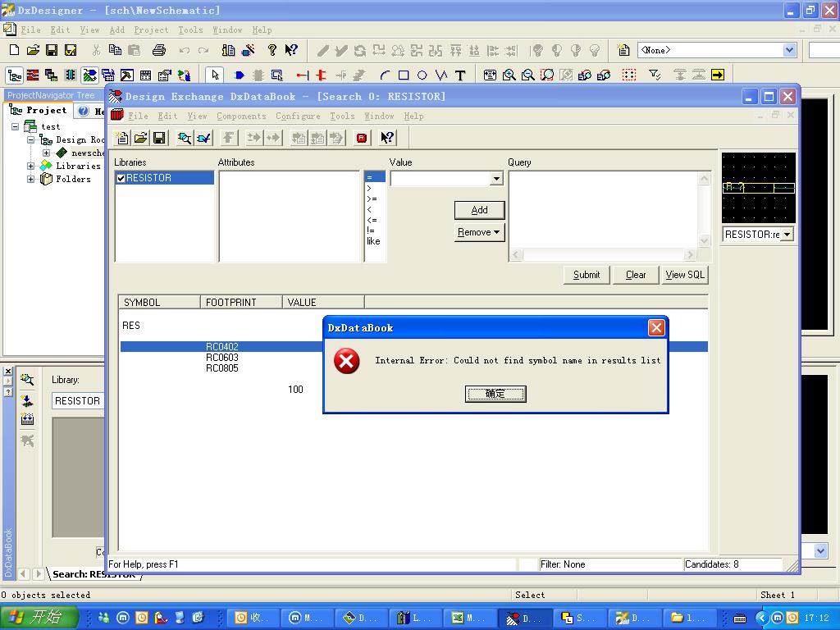Open the Remove button dropdown arrow
This screenshot has width=840, height=630.
[496, 232]
